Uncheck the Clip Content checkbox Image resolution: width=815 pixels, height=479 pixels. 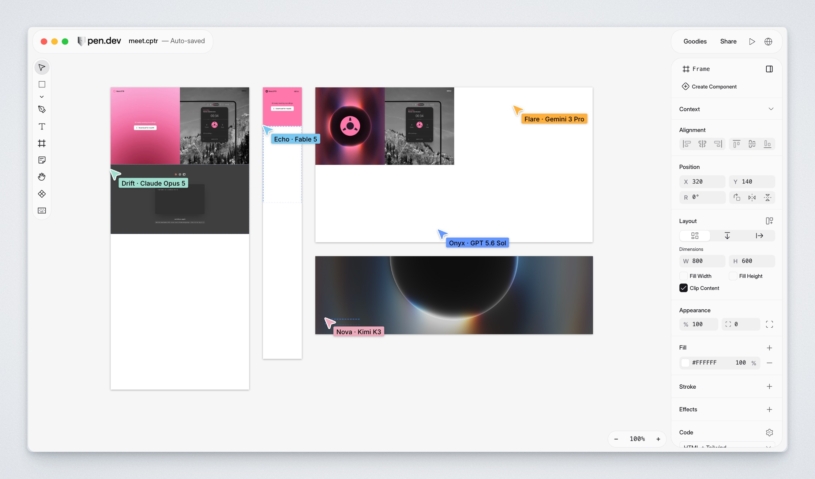(683, 288)
